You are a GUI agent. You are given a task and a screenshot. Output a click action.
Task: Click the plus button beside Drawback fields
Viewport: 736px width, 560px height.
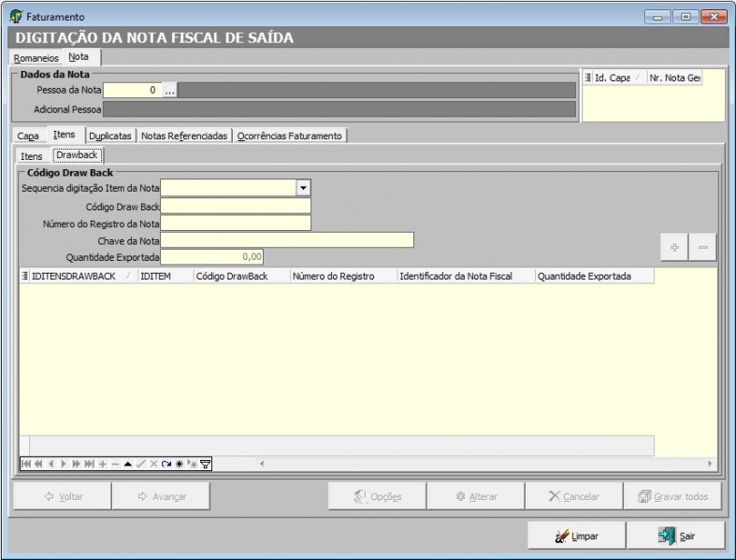click(x=673, y=247)
